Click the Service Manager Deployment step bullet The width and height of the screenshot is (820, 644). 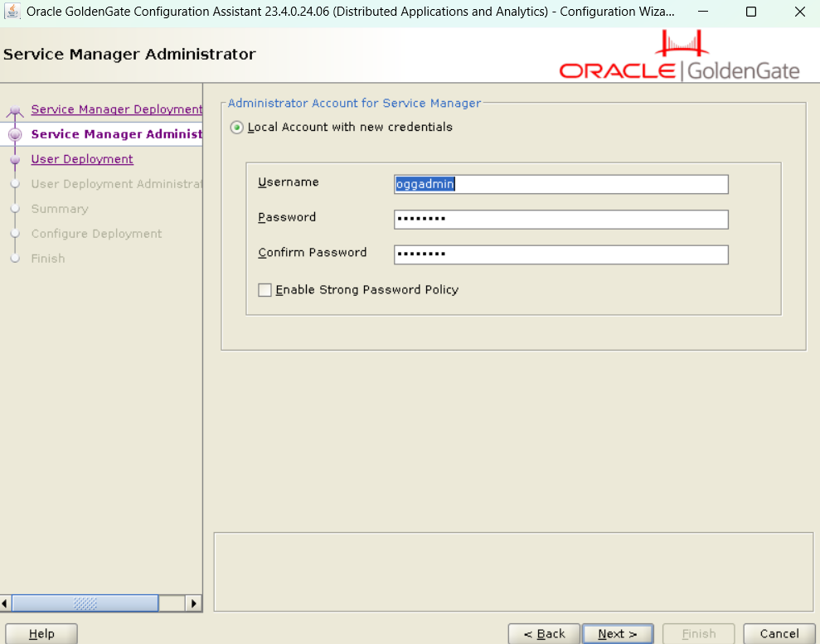pos(15,109)
